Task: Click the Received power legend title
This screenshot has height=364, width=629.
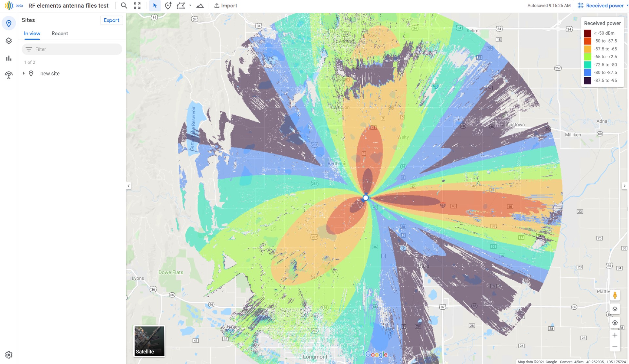Action: tap(602, 23)
